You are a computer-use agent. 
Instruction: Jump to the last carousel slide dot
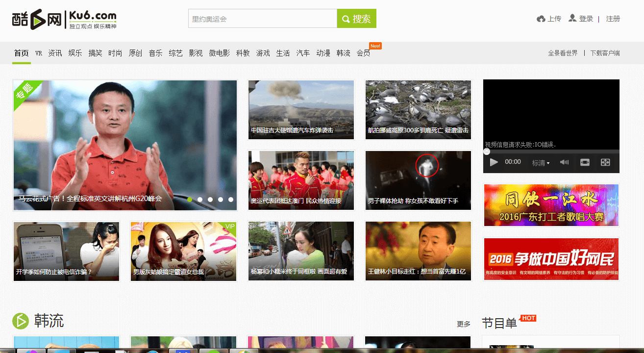pyautogui.click(x=231, y=200)
